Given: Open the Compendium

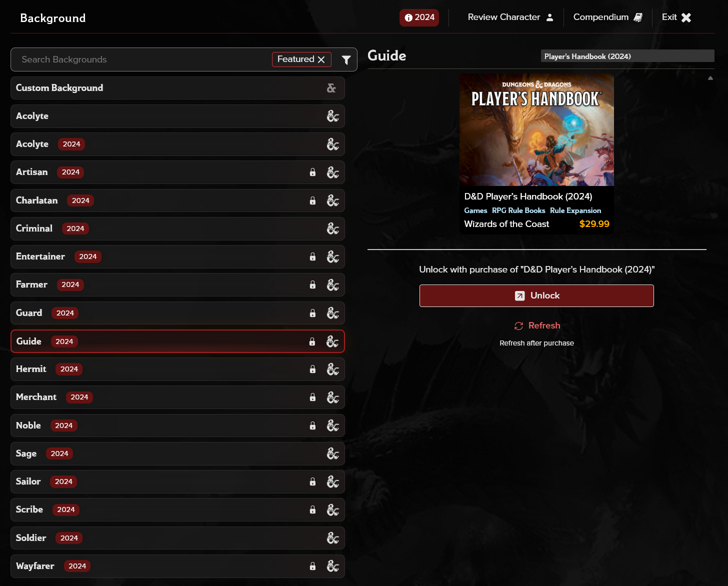Looking at the screenshot, I should (607, 17).
